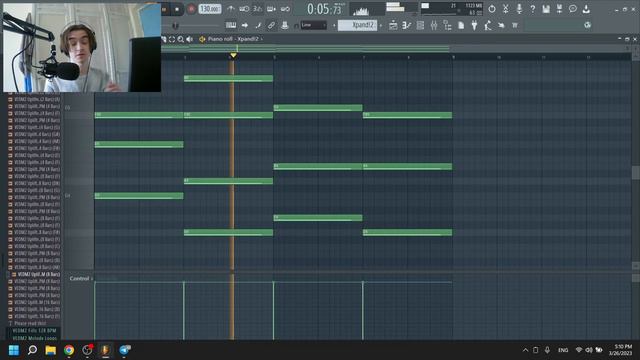Open the Mixer icon

coord(434,25)
